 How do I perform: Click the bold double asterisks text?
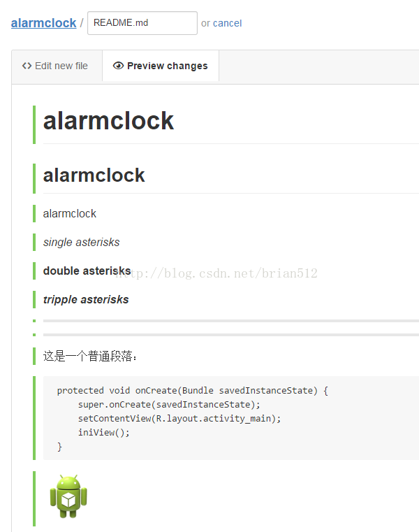(x=87, y=271)
